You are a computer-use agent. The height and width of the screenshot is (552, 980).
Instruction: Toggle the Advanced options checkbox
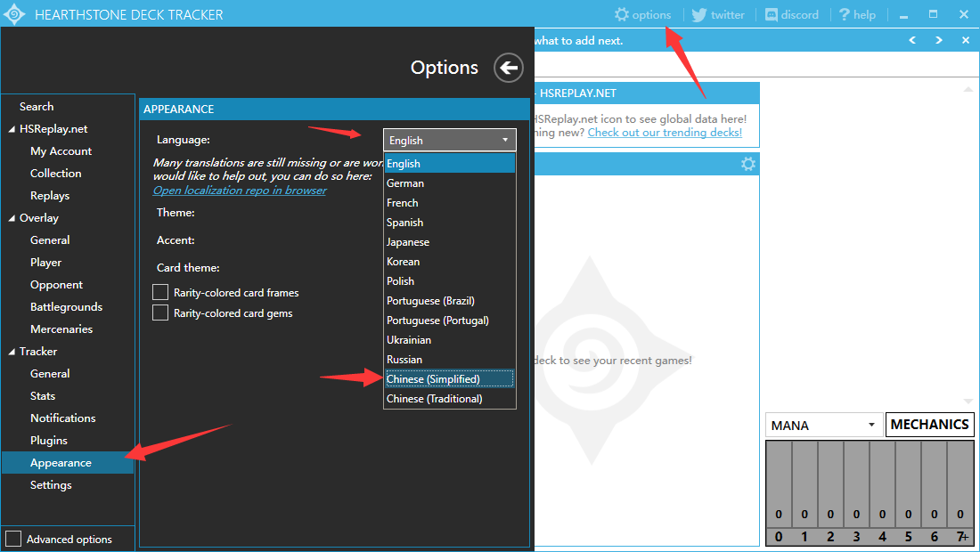click(x=13, y=539)
